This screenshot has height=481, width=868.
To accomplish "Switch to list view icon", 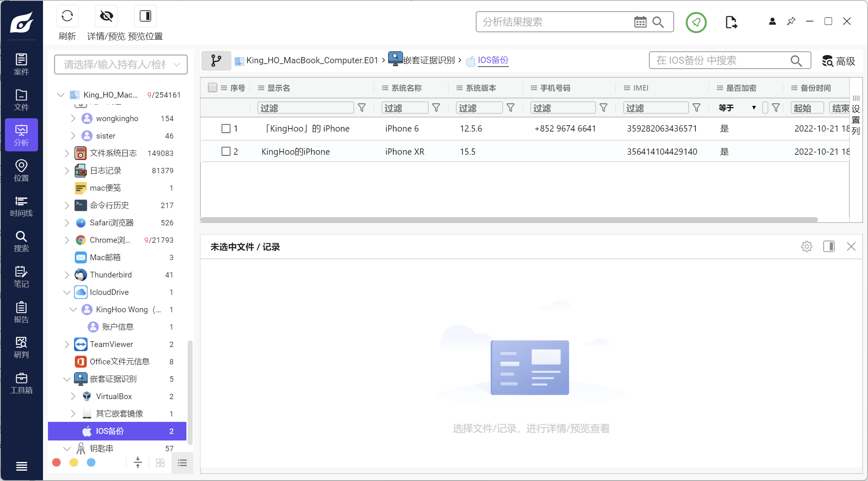I will click(x=182, y=463).
